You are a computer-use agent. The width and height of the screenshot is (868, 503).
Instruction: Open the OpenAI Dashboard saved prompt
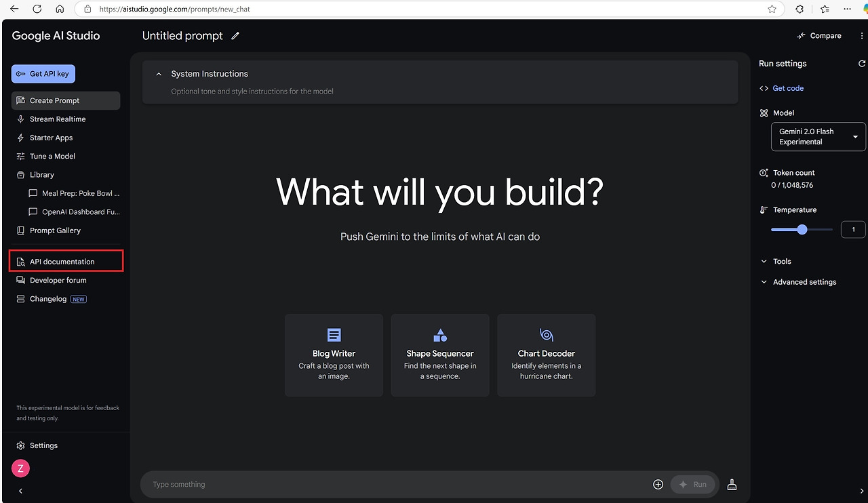[x=74, y=212]
